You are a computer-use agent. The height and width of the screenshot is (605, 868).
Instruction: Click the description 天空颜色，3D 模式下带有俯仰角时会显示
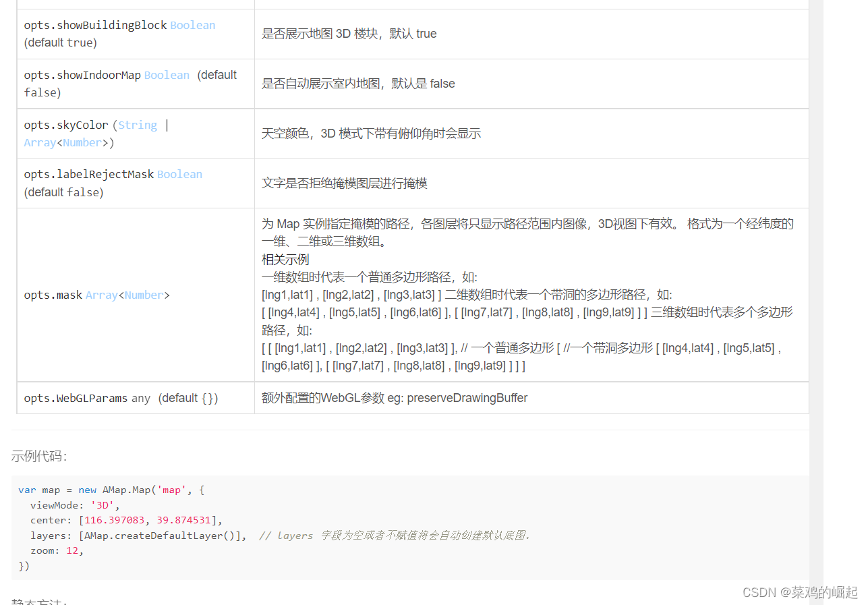371,134
